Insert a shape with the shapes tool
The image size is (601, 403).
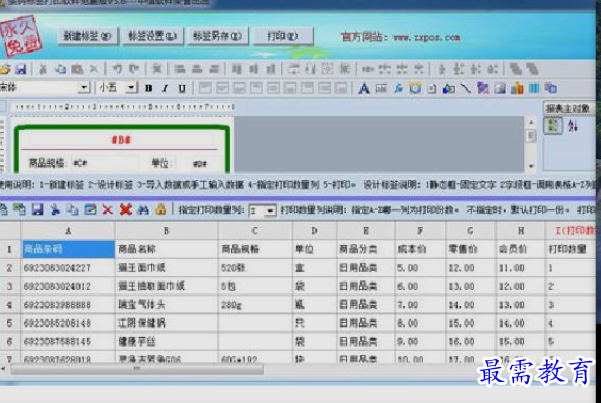tap(448, 89)
